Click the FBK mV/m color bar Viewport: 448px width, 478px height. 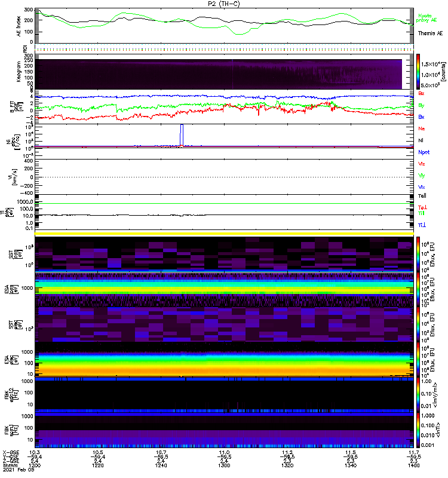click(x=418, y=394)
